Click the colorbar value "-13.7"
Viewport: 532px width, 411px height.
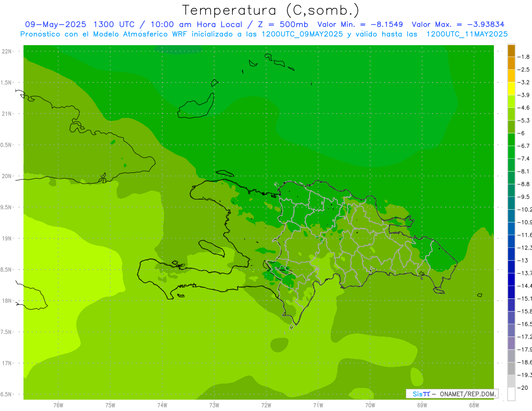tap(525, 273)
